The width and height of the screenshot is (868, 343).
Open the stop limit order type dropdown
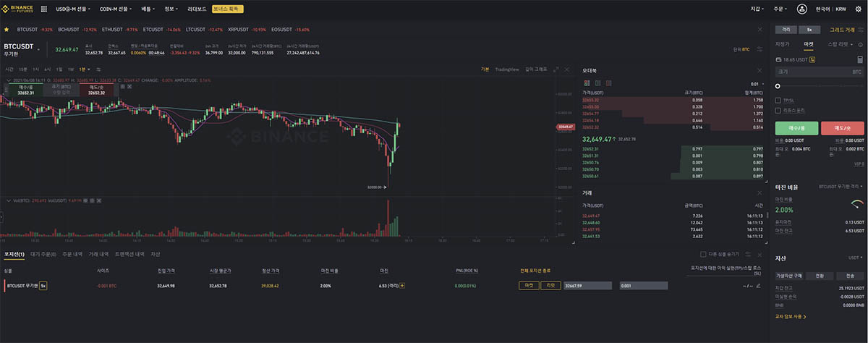coord(841,43)
